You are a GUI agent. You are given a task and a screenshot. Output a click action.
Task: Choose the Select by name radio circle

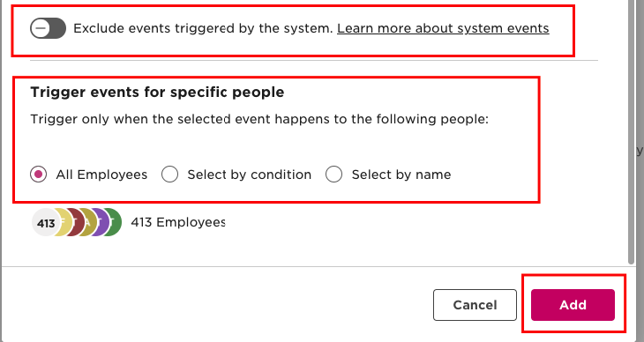click(334, 175)
